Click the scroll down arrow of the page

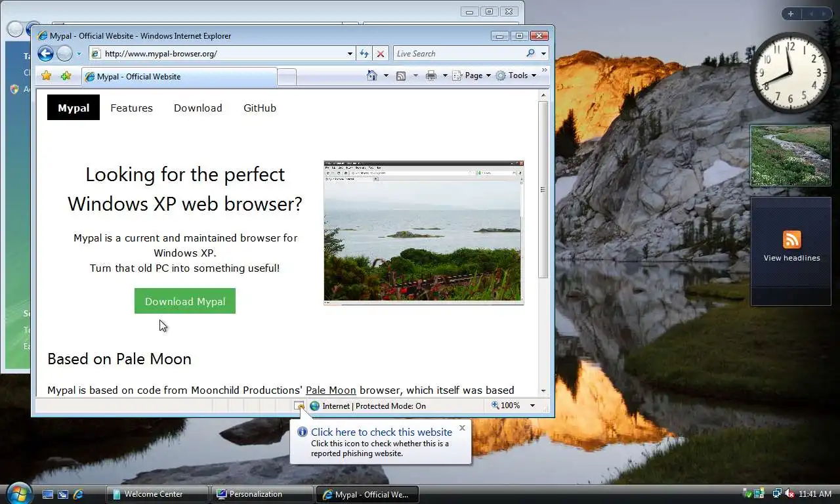pyautogui.click(x=543, y=390)
